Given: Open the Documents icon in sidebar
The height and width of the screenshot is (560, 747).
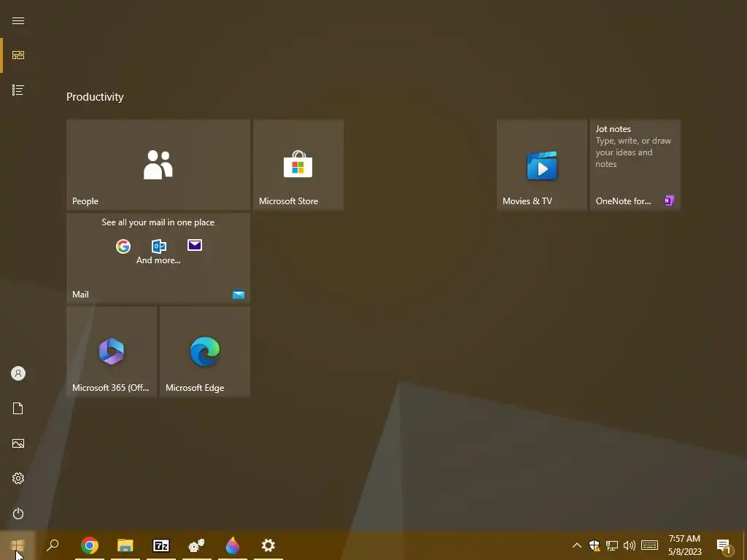Looking at the screenshot, I should click(x=18, y=408).
